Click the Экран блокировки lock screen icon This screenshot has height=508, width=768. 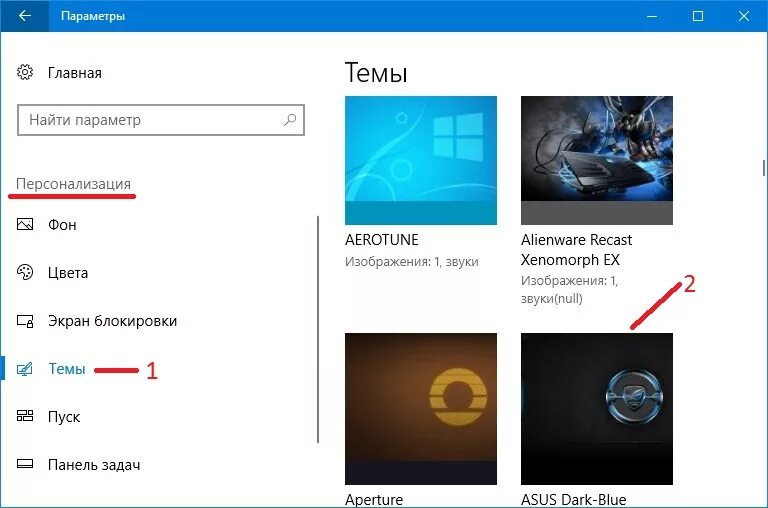(x=25, y=321)
